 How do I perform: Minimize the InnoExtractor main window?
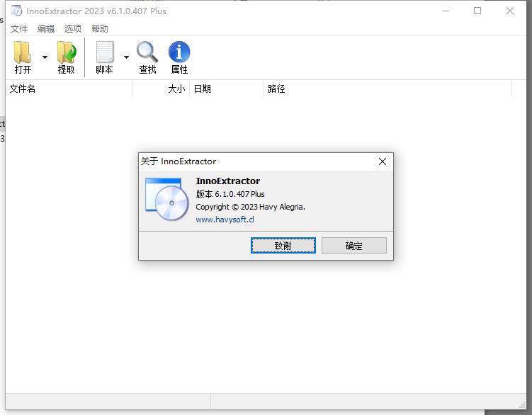point(446,11)
